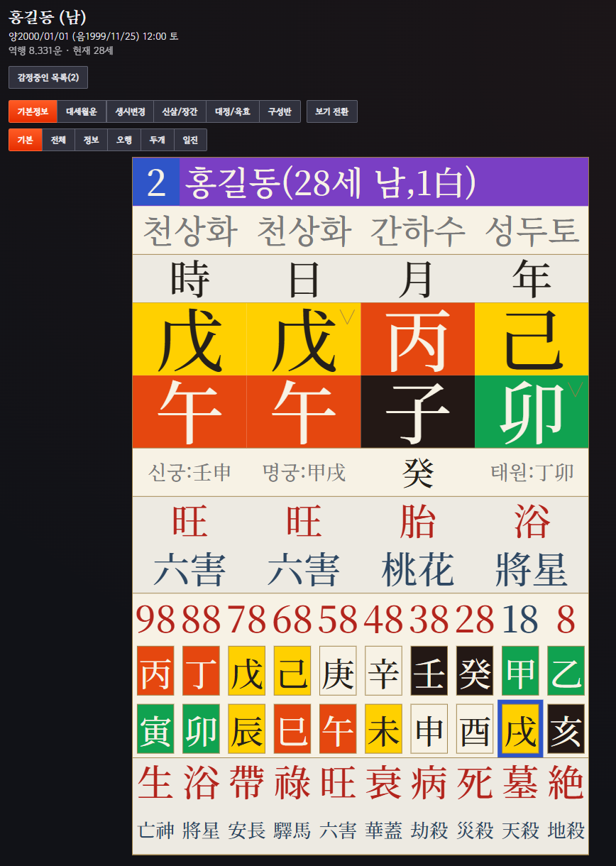
Task: Click the 간하수 napeum label
Action: click(x=417, y=231)
